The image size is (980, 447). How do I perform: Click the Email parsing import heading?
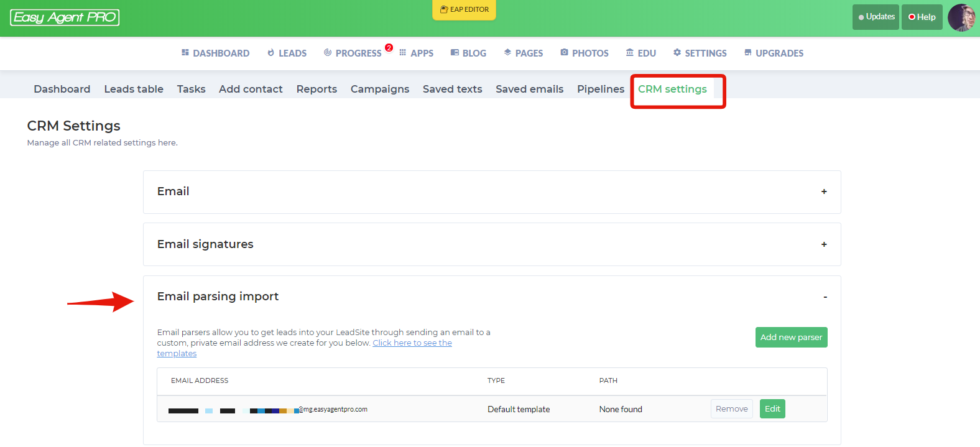coord(218,297)
